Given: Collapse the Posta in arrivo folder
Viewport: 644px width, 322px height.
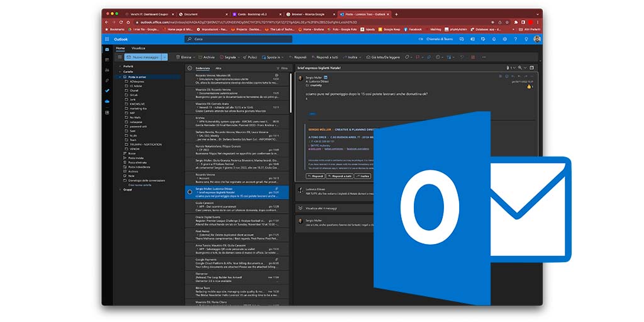Looking at the screenshot, I should (120, 77).
